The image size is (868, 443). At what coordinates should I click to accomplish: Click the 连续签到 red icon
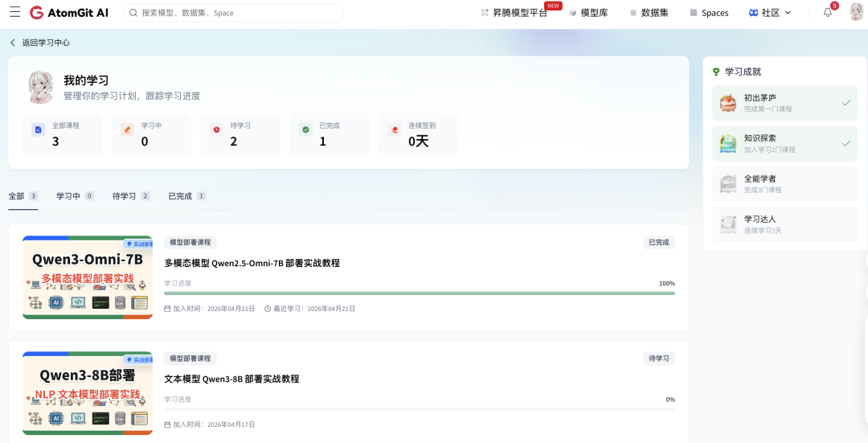(x=395, y=129)
